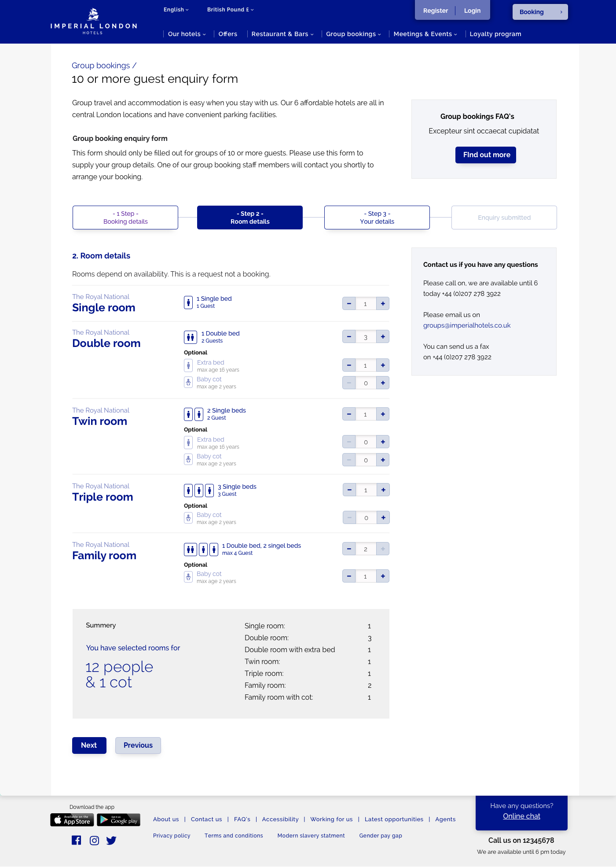Open the Twitter icon in footer
The height and width of the screenshot is (867, 616).
pos(111,840)
